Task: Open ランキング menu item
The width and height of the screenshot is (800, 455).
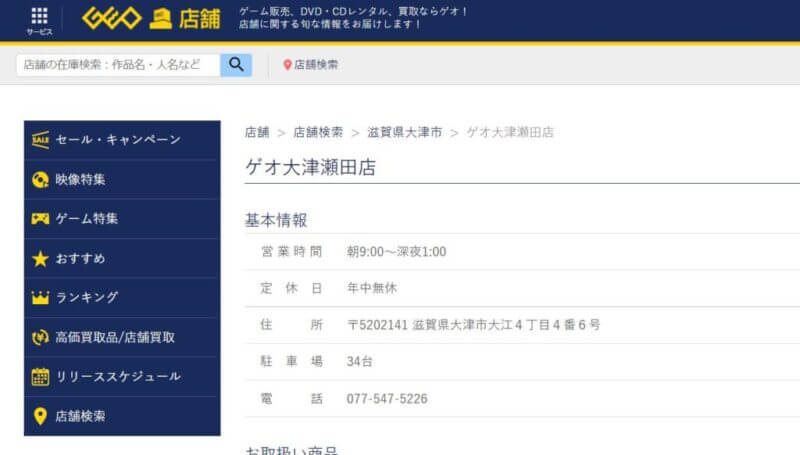Action: 122,297
